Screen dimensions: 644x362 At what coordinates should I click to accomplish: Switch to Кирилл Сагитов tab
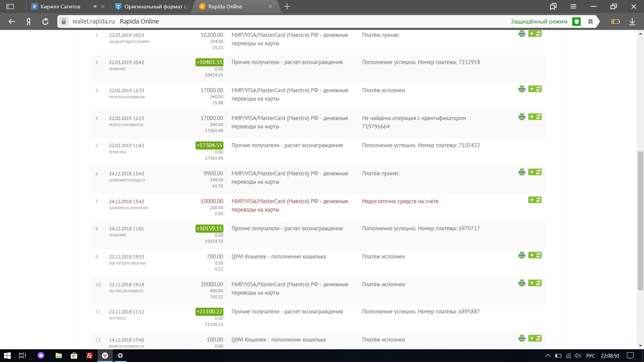point(60,6)
